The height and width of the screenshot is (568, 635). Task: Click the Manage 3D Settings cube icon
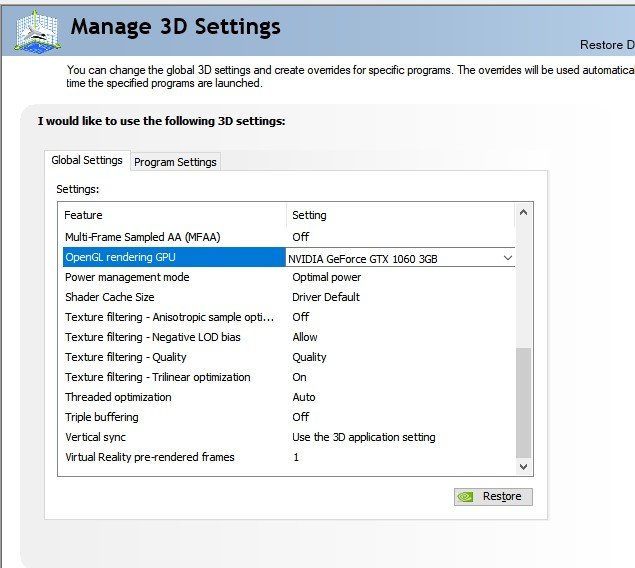point(37,32)
